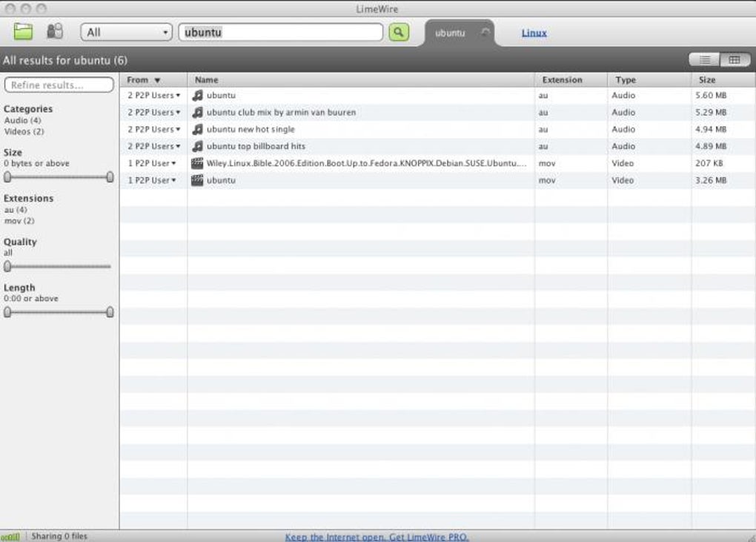
Task: Click 'Sharing 0 files' status text
Action: coord(59,536)
